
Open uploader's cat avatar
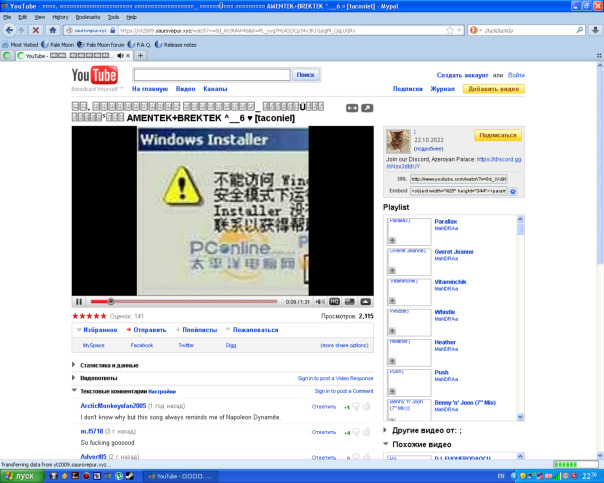[398, 141]
